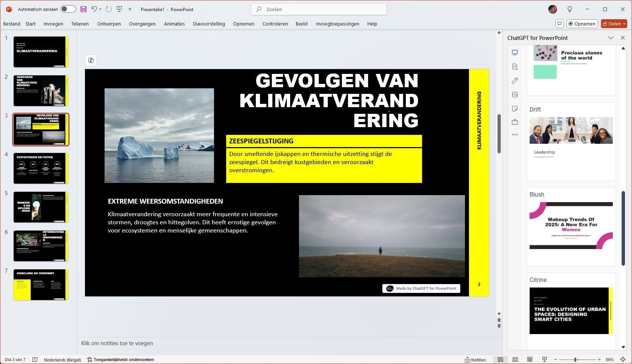Click the Nederlands (België) language indicator
The height and width of the screenshot is (364, 632).
pyautogui.click(x=62, y=360)
